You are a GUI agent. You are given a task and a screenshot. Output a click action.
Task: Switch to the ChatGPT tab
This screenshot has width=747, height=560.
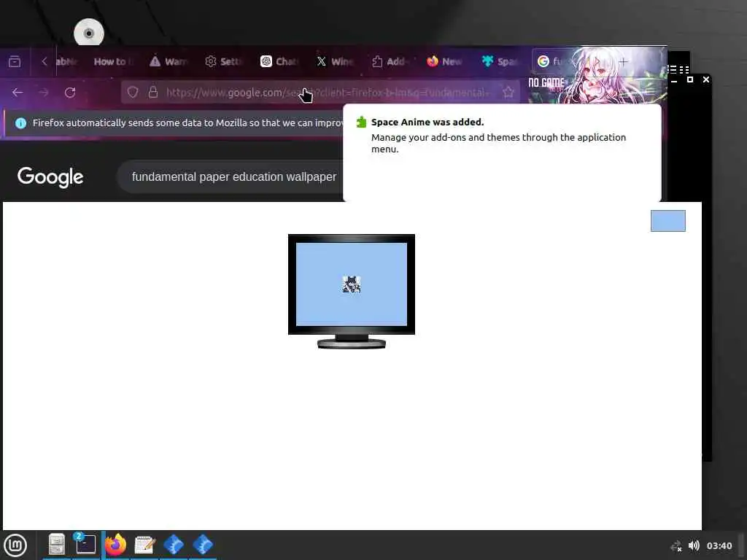pyautogui.click(x=279, y=61)
